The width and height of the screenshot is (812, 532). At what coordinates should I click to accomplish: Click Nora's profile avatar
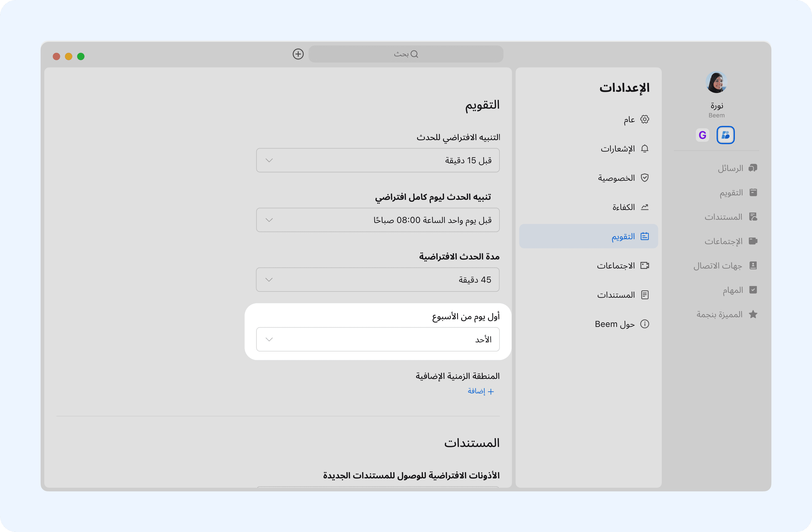point(716,82)
